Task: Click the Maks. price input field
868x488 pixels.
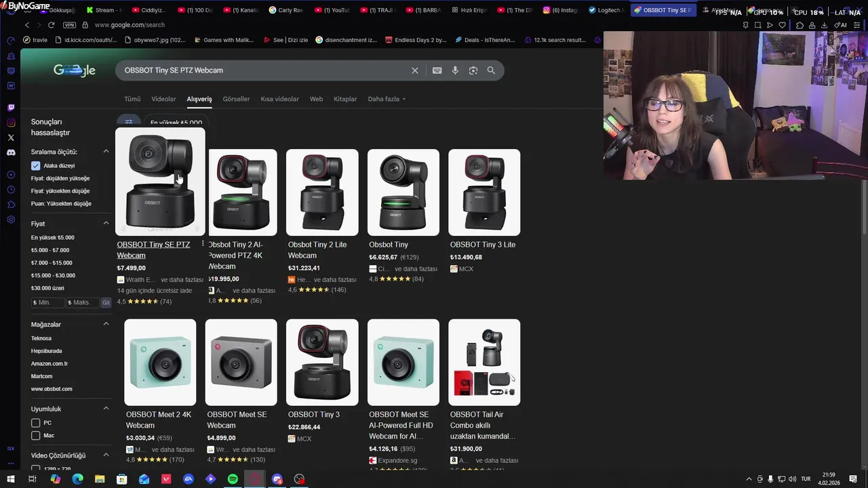Action: (83, 302)
